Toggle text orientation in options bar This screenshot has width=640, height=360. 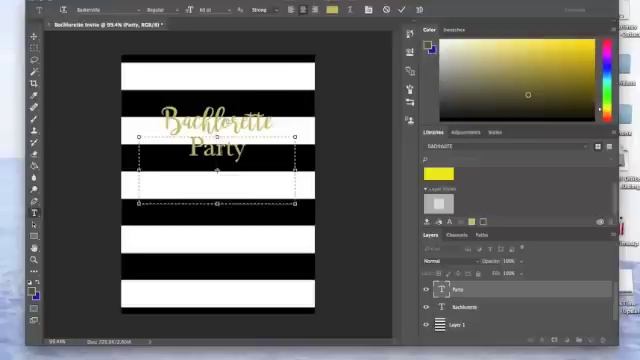63,10
